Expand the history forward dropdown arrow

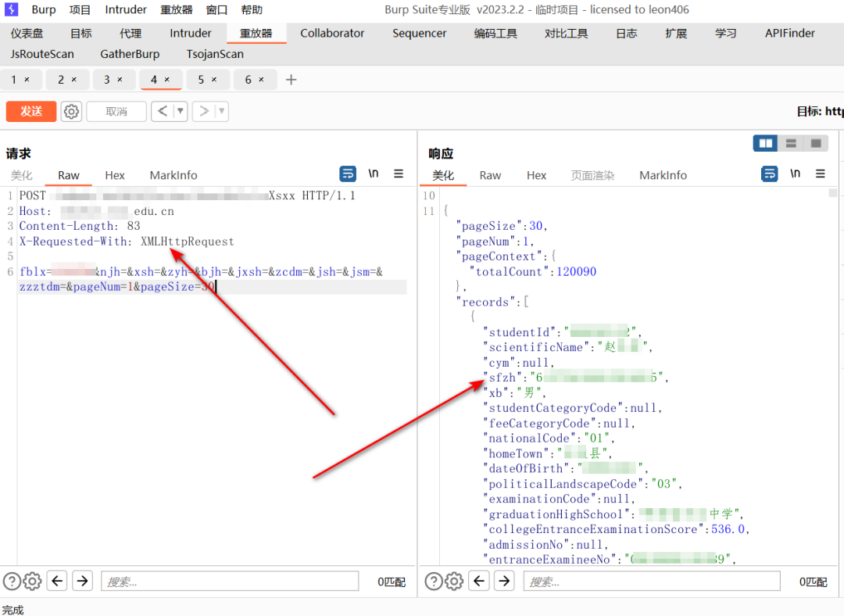(x=221, y=112)
